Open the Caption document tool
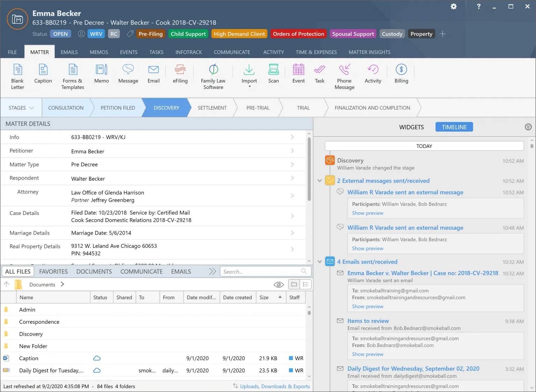The width and height of the screenshot is (536, 392). click(43, 74)
